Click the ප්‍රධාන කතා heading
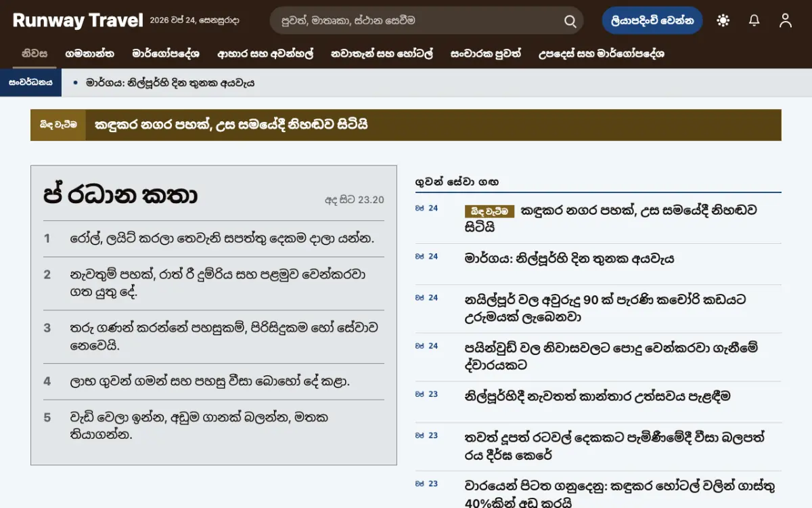Image resolution: width=812 pixels, height=508 pixels. pos(120,196)
